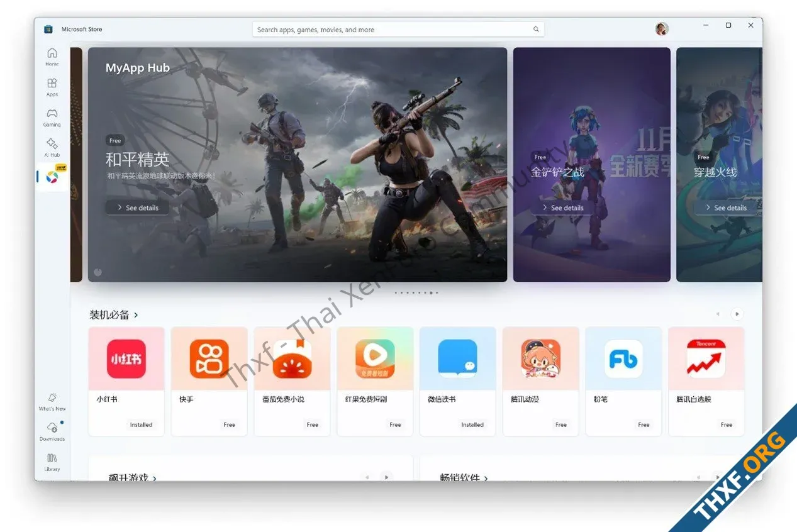797x532 pixels.
Task: Select the colorful MyApp Hub sidebar icon
Action: pyautogui.click(x=52, y=177)
